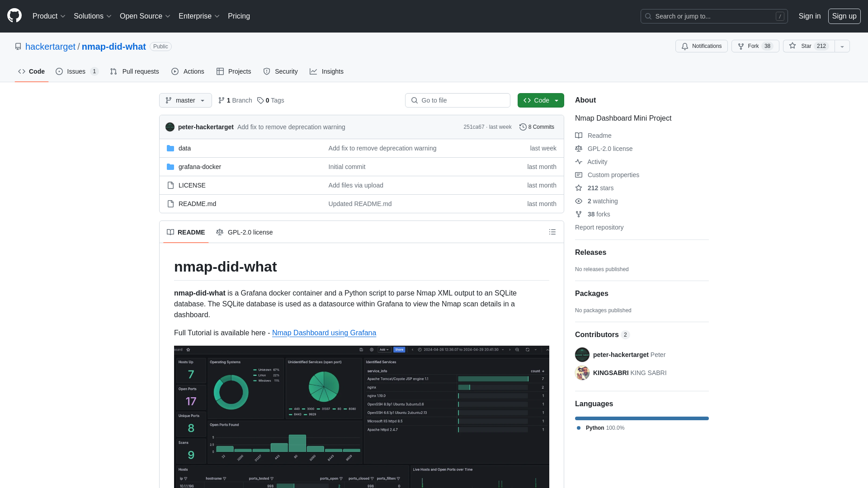Image resolution: width=868 pixels, height=488 pixels.
Task: Open the peter-hackertarget contributor avatar
Action: pos(582,355)
